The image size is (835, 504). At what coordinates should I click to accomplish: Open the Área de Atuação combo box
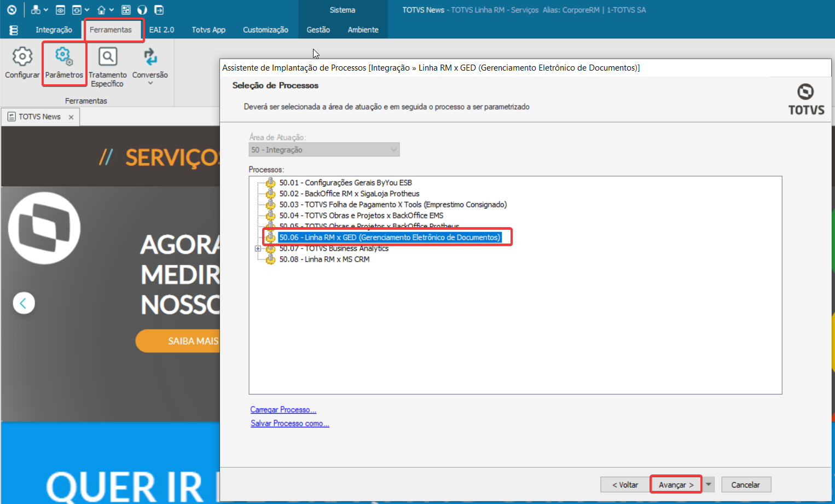324,150
